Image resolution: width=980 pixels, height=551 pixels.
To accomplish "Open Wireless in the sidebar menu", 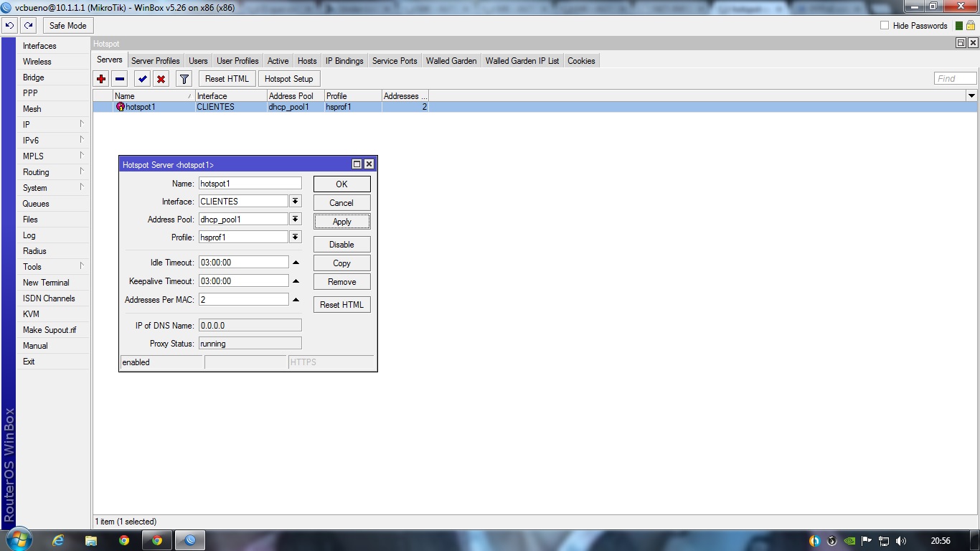I will click(x=53, y=62).
